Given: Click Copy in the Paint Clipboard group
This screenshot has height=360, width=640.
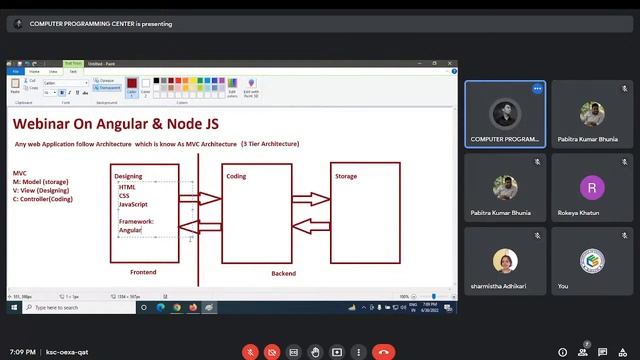Looking at the screenshot, I should (31, 88).
